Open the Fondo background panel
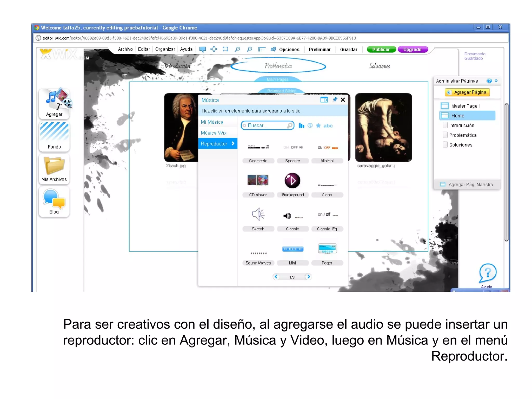This screenshot has height=399, width=532. click(54, 136)
